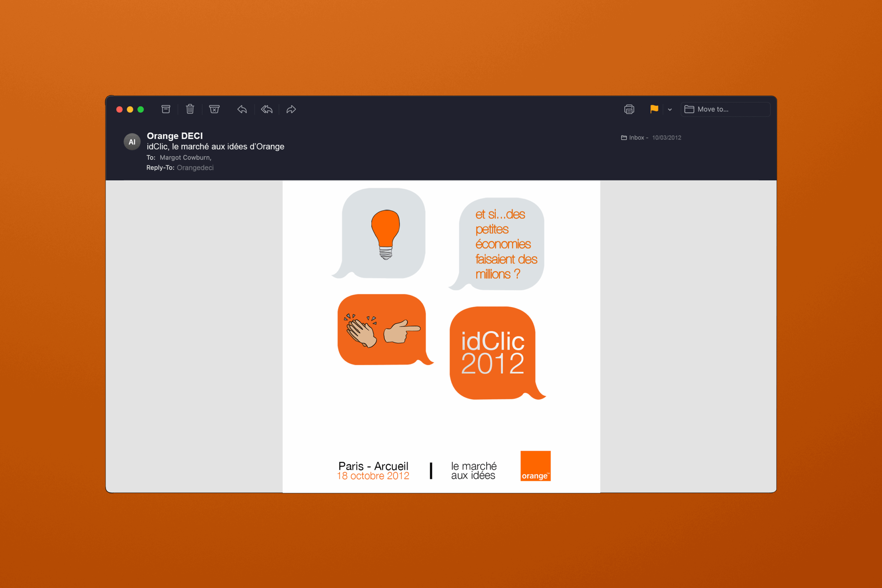Archive this message using the toolbar
This screenshot has height=588, width=882.
pos(166,109)
